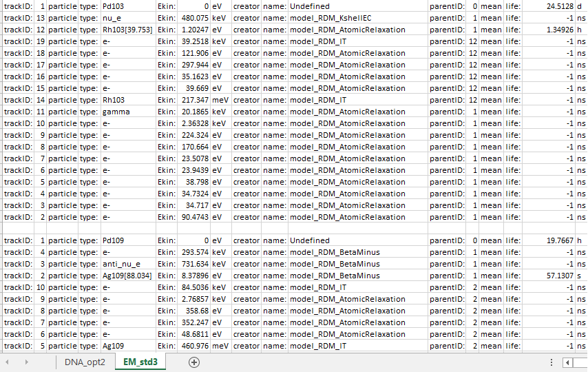This screenshot has width=588, height=372.
Task: Click the horizontal scrollbar left arrow
Action: pos(567,362)
